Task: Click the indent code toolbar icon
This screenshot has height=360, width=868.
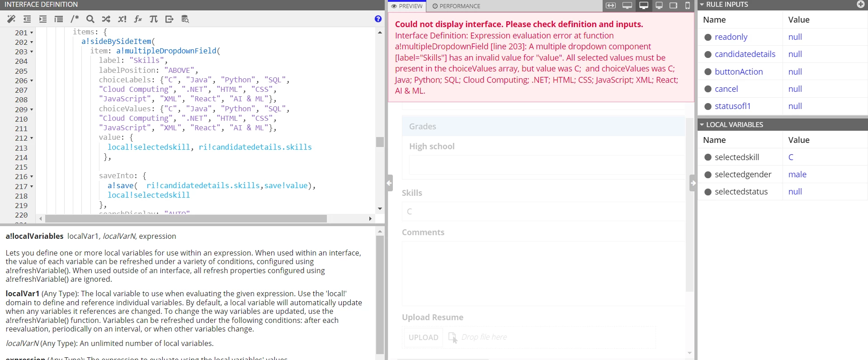Action: (x=43, y=19)
